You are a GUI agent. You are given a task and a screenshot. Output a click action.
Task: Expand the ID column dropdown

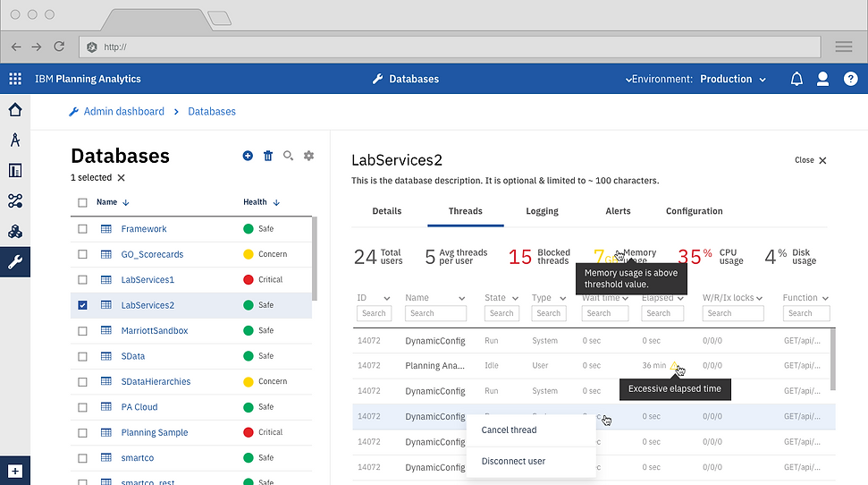click(x=387, y=298)
